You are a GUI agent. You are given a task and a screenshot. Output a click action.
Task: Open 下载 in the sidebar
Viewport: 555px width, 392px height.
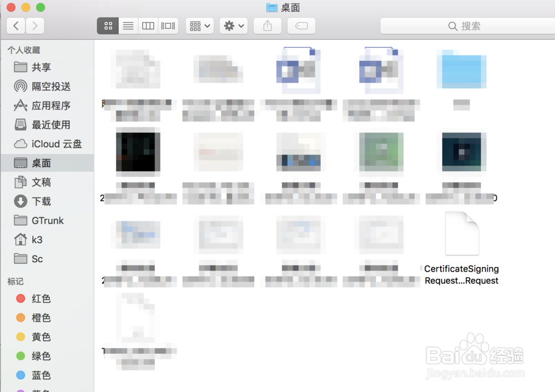[47, 201]
